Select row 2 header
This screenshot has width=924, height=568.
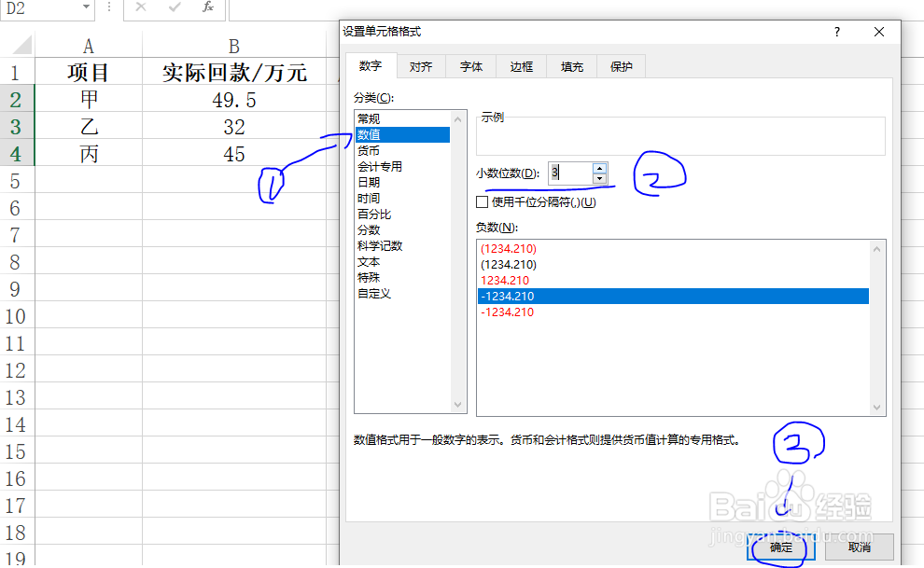point(17,100)
